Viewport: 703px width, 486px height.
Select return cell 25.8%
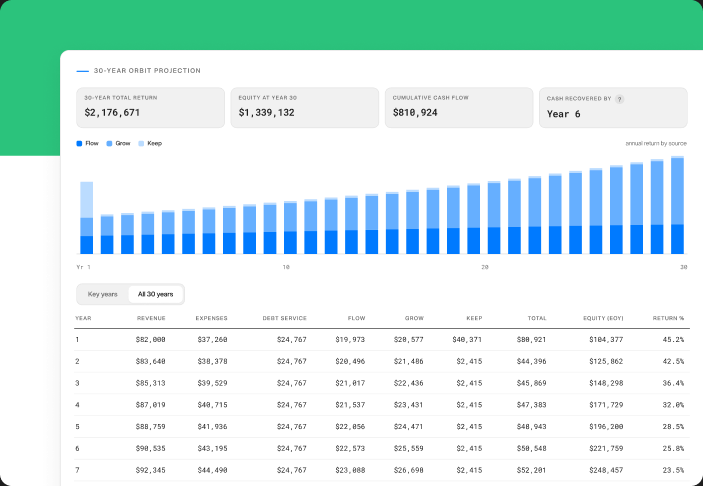click(x=673, y=448)
